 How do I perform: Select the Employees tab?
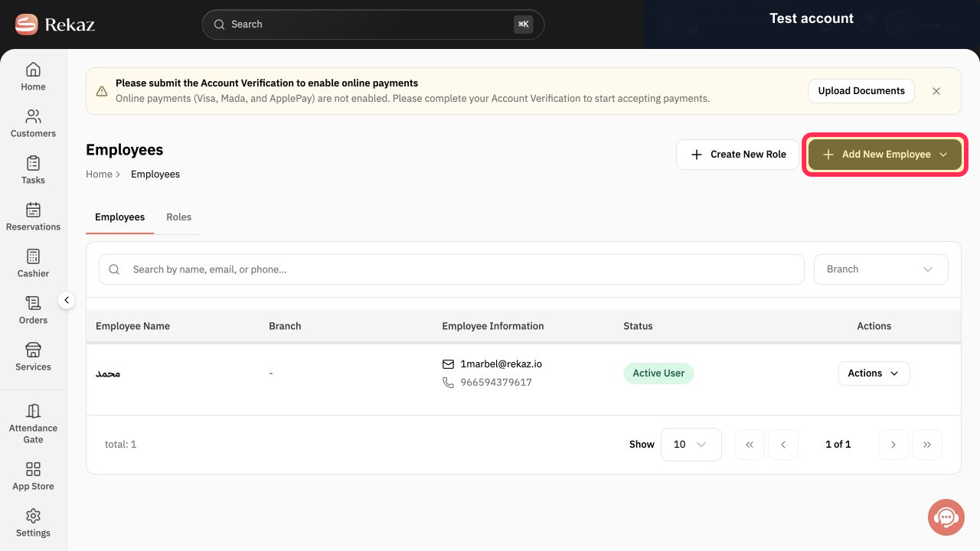click(x=119, y=217)
